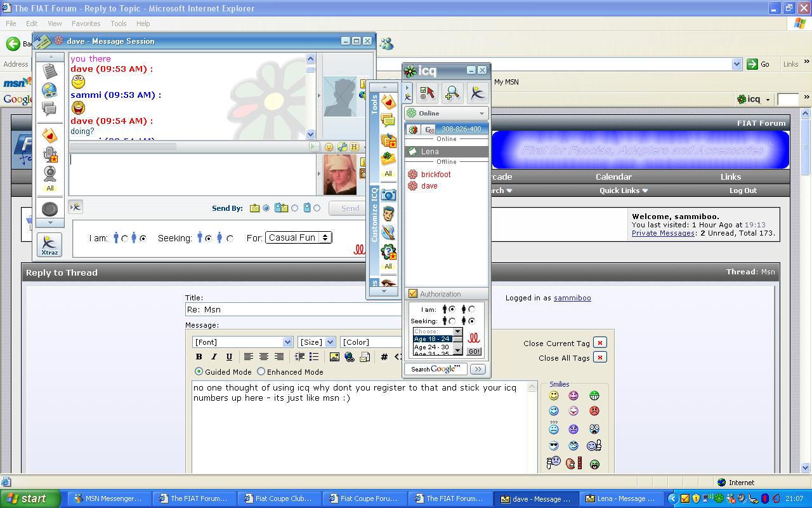Click the ICQ Tools heart card icon
This screenshot has height=508, width=812.
pyautogui.click(x=388, y=102)
